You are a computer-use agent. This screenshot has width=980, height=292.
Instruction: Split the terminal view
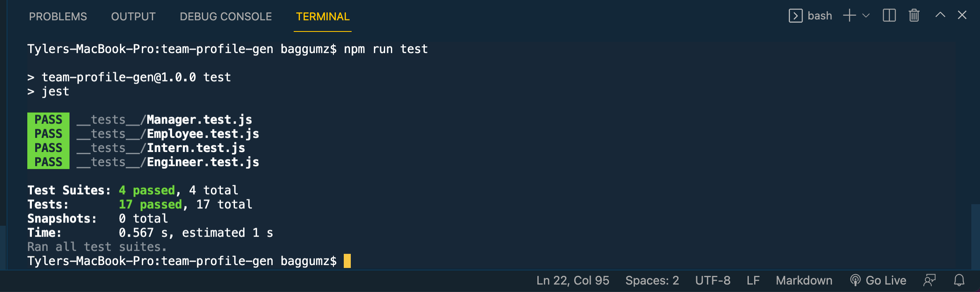[889, 15]
